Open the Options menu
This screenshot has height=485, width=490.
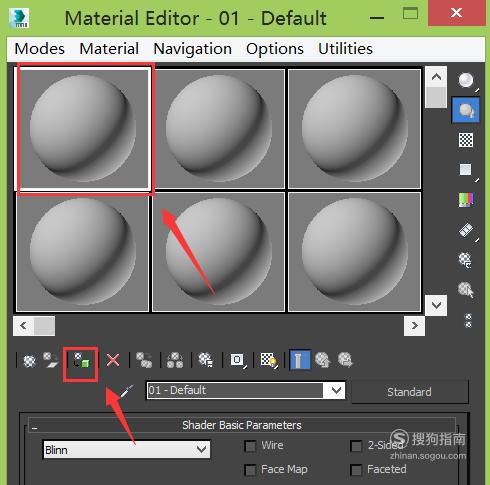pos(275,49)
